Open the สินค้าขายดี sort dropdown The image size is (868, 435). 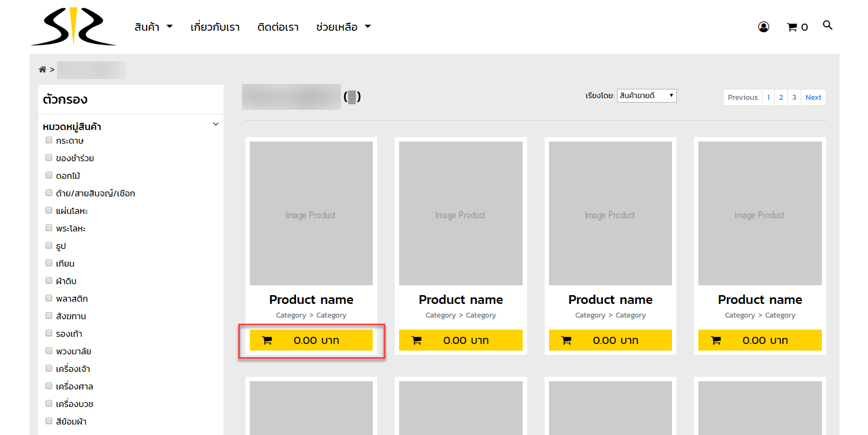point(647,96)
